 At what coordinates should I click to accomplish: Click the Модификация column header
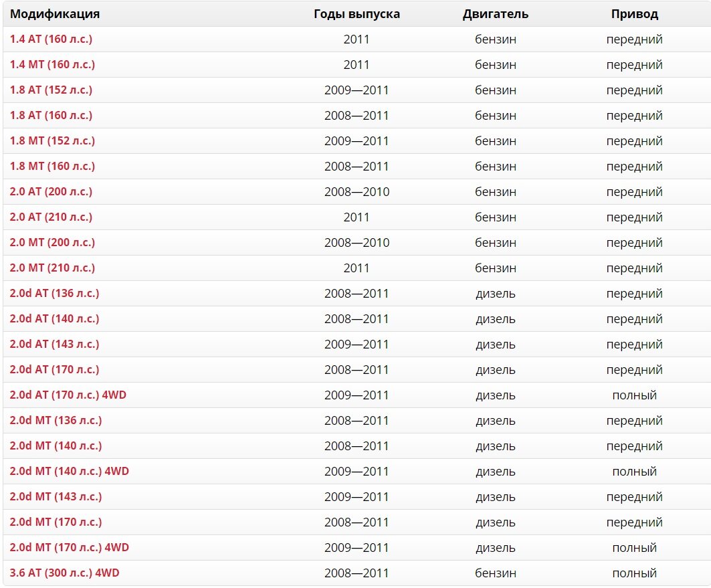pyautogui.click(x=55, y=14)
